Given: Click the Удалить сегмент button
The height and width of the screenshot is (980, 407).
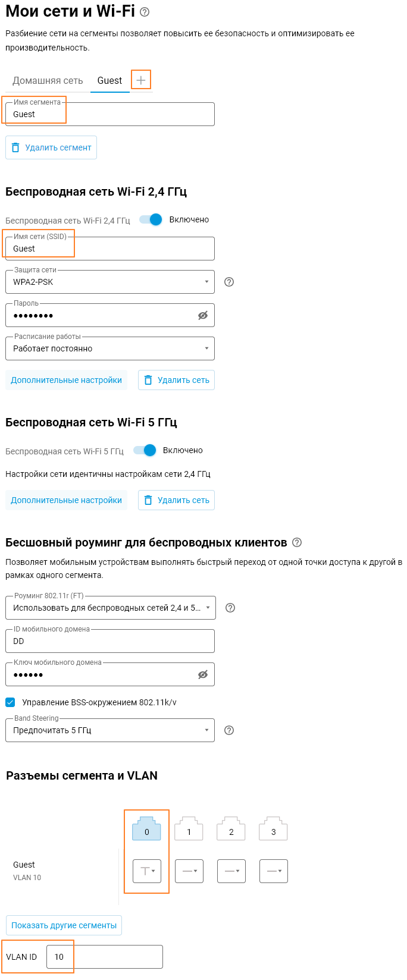Looking at the screenshot, I should click(x=51, y=147).
